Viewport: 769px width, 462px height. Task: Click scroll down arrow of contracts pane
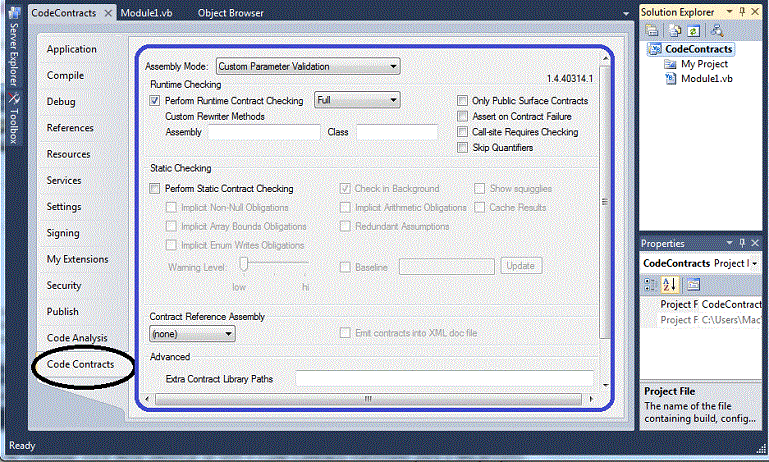point(605,385)
